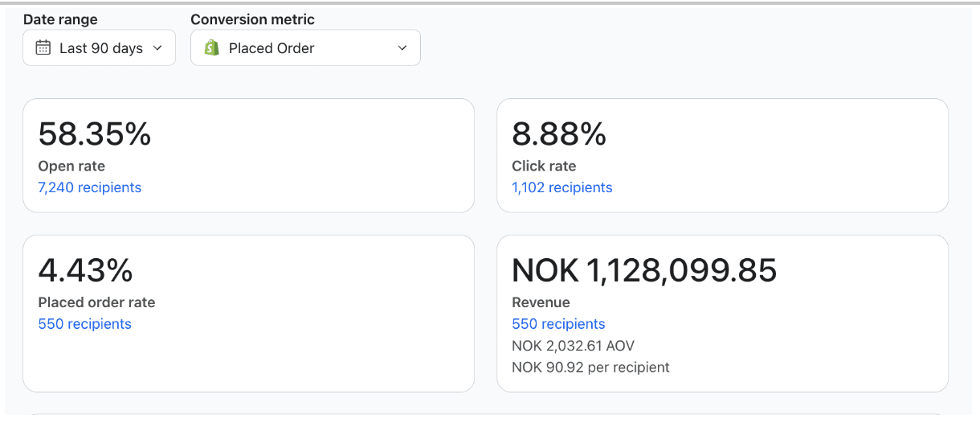Click the calendar icon in the date selector
Viewport: 980px width, 423px height.
pyautogui.click(x=43, y=48)
